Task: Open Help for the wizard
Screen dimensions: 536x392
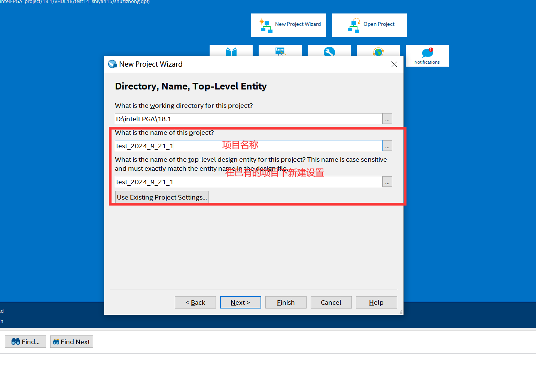Action: (x=376, y=303)
